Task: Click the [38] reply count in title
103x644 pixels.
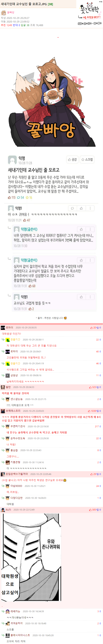Action: point(50,4)
